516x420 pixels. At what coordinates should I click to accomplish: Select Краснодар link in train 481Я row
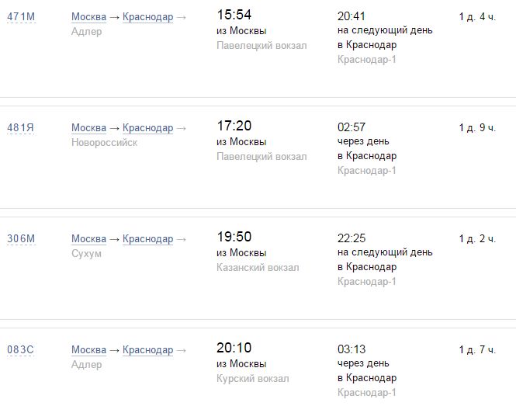147,127
